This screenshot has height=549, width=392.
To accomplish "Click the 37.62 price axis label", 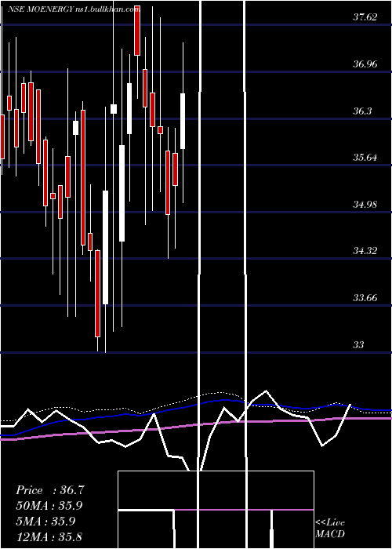I will pos(365,17).
